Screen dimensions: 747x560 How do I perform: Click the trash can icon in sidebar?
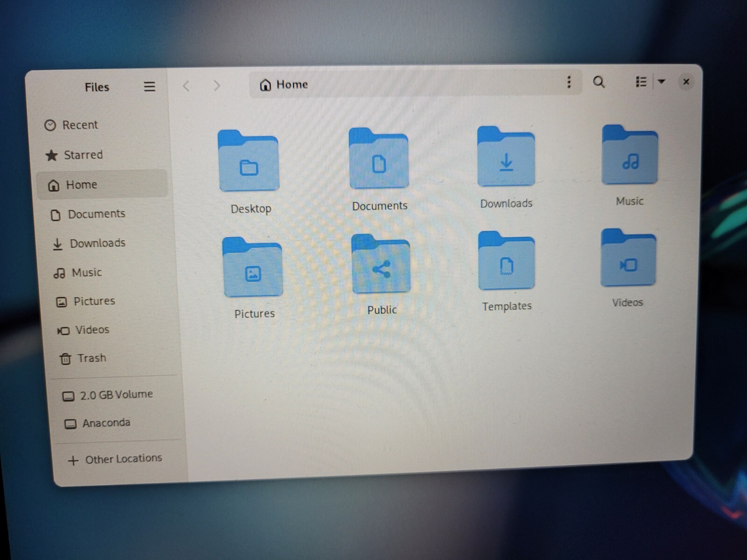click(x=65, y=359)
